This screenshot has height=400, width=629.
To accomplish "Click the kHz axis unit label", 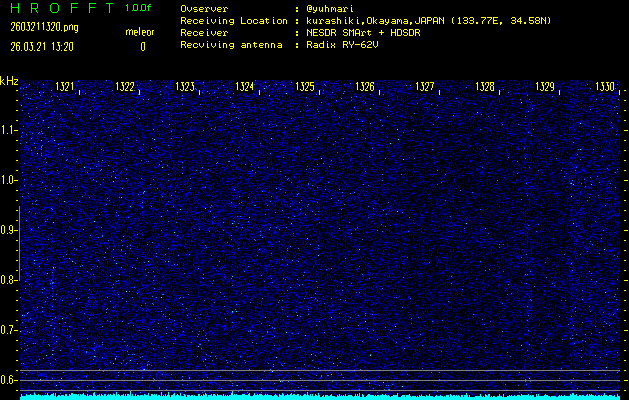I will click(x=9, y=81).
